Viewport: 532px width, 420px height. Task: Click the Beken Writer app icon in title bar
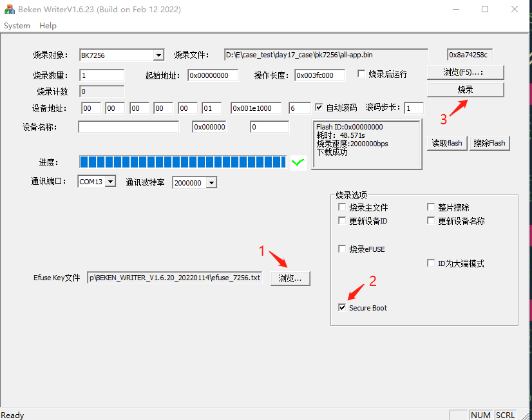[x=10, y=10]
